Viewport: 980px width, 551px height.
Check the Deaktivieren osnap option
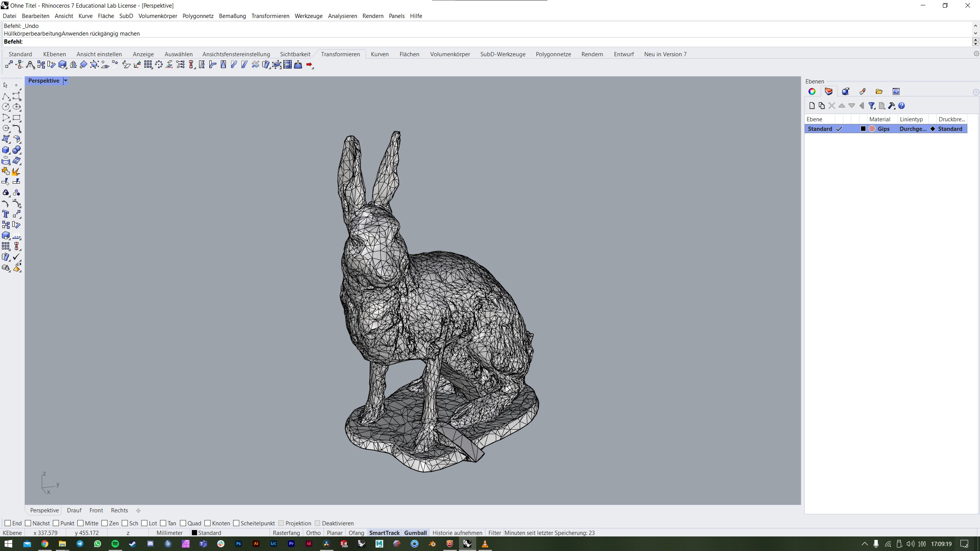(317, 523)
